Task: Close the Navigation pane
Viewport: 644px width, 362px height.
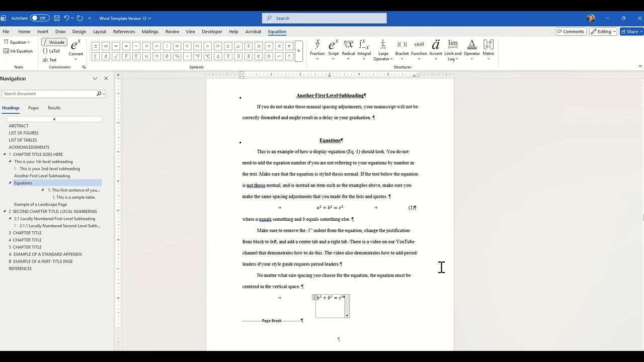Action: point(106,78)
